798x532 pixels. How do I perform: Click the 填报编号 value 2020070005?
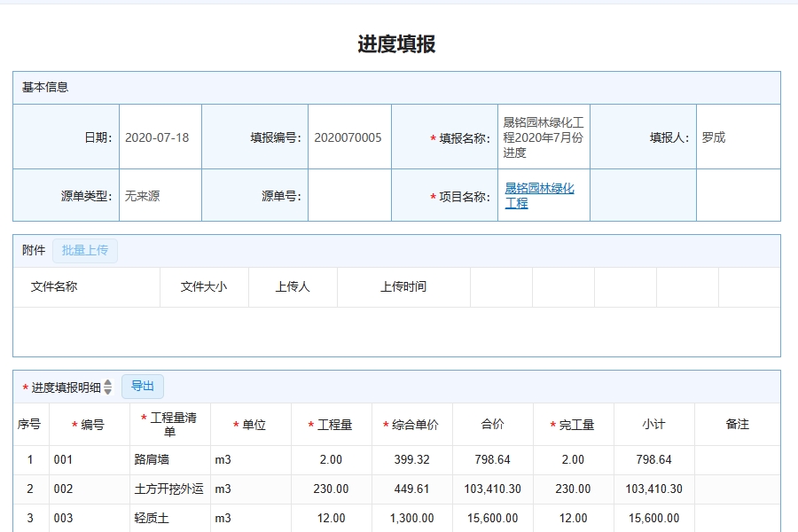tap(349, 137)
